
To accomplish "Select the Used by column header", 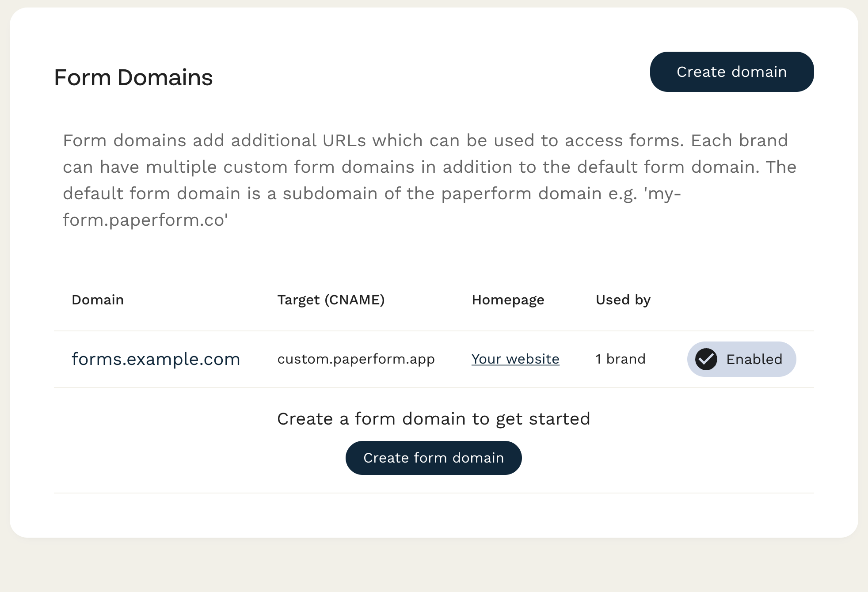I will 623,300.
